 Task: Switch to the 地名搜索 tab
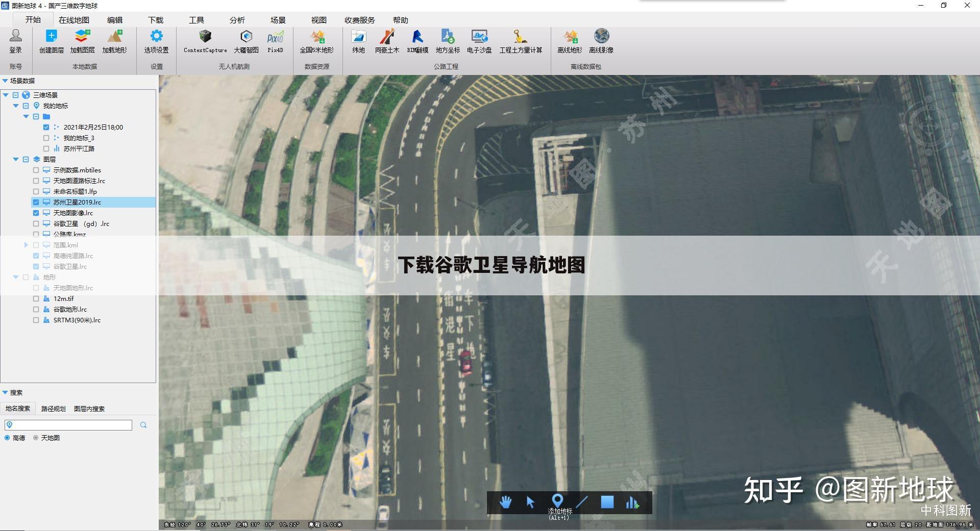coord(18,409)
